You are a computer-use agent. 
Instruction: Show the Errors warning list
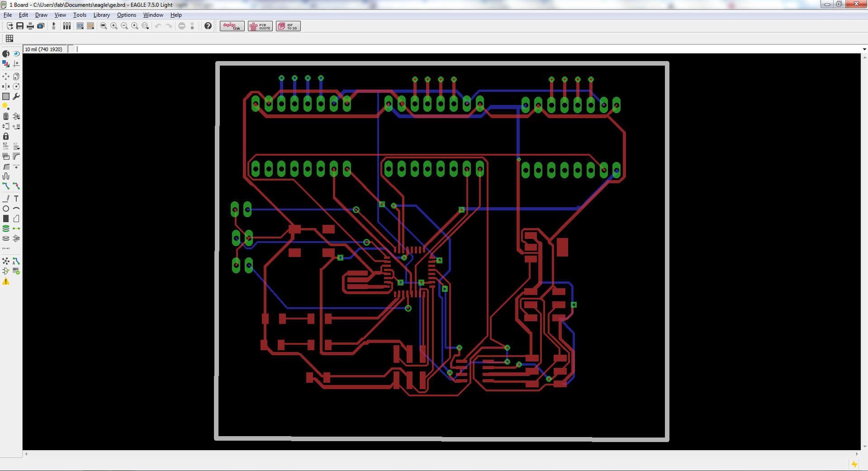coord(6,281)
